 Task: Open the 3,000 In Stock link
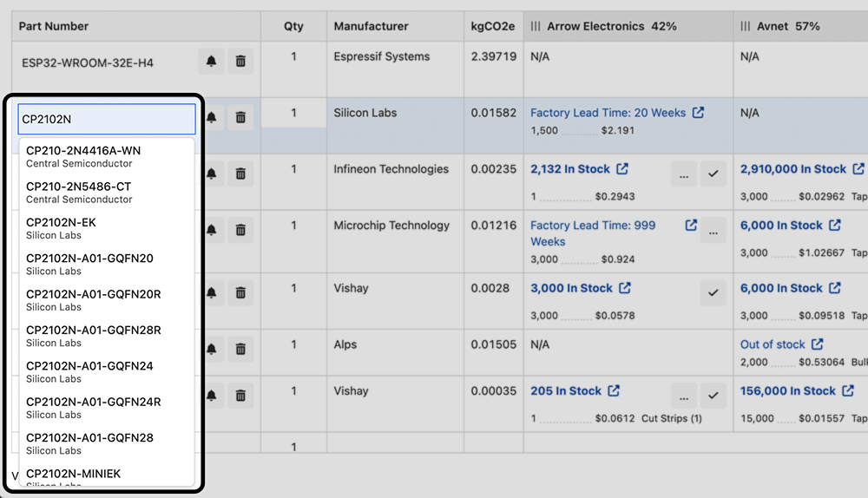pyautogui.click(x=571, y=288)
